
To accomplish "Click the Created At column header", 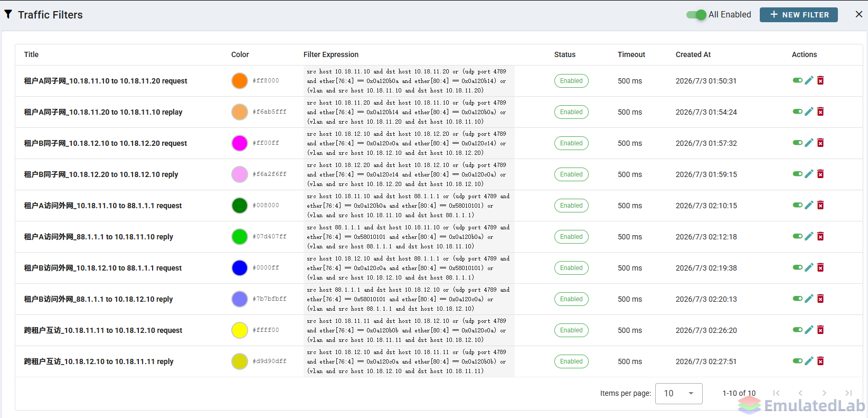I will [x=693, y=54].
